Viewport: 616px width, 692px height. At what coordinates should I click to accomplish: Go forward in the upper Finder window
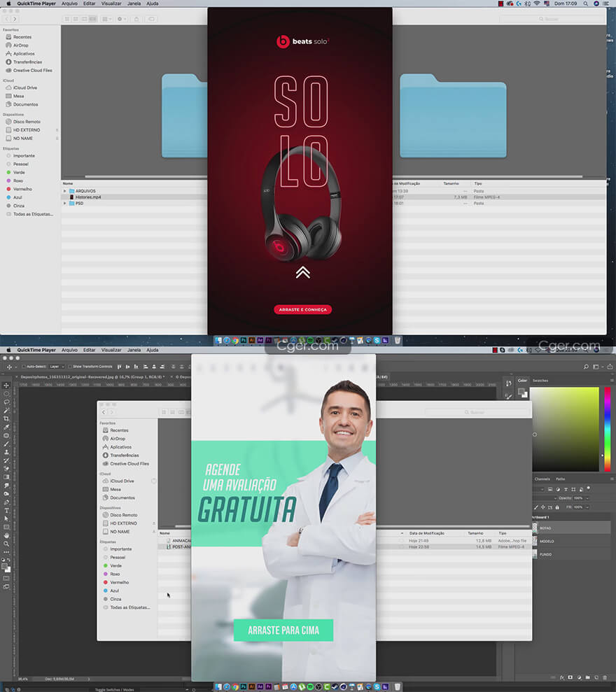click(x=15, y=19)
